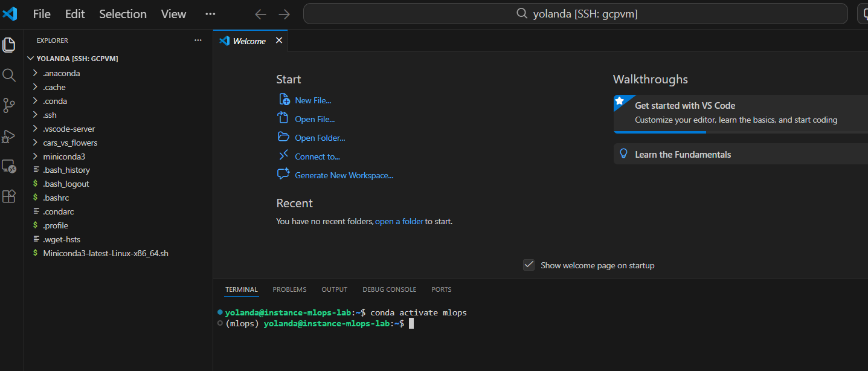Open the Extensions view icon

click(9, 196)
